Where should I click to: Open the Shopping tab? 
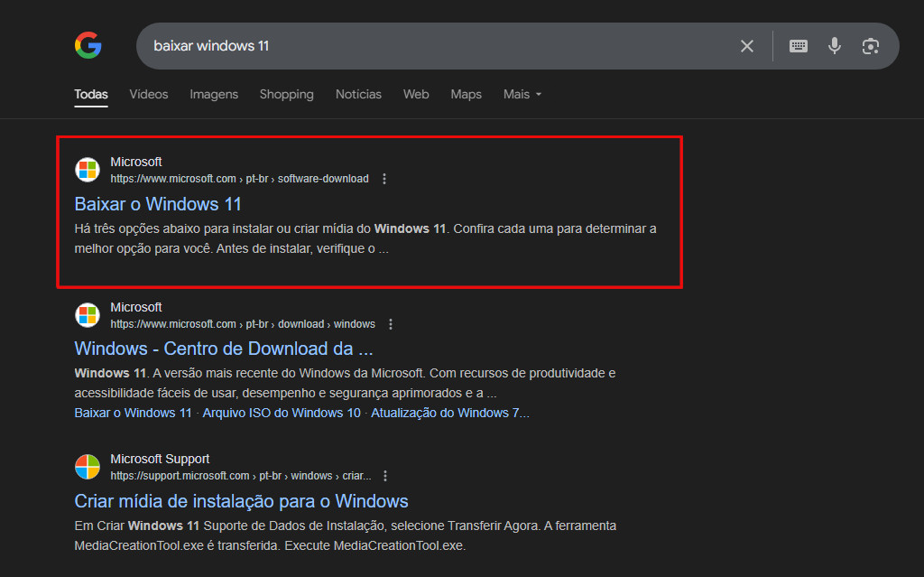pos(286,95)
